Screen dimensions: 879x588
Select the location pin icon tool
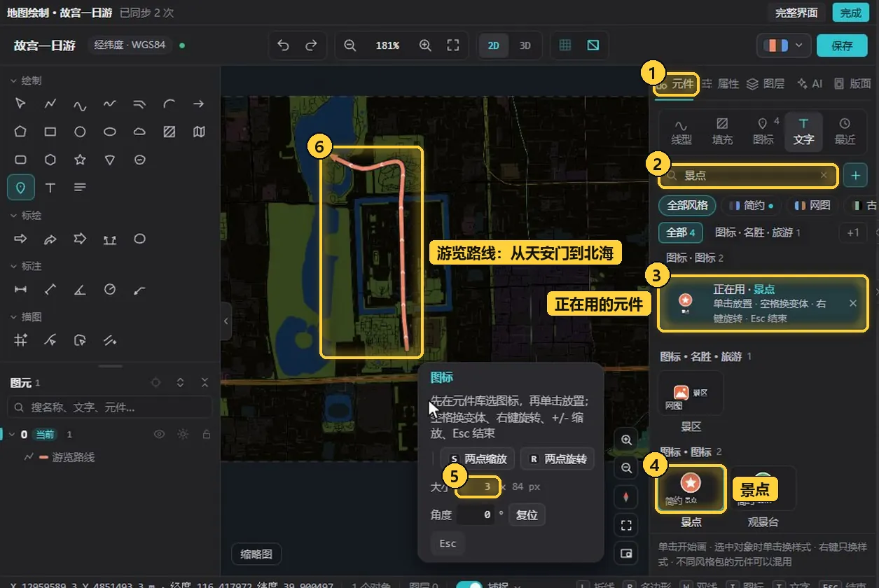[x=21, y=188]
